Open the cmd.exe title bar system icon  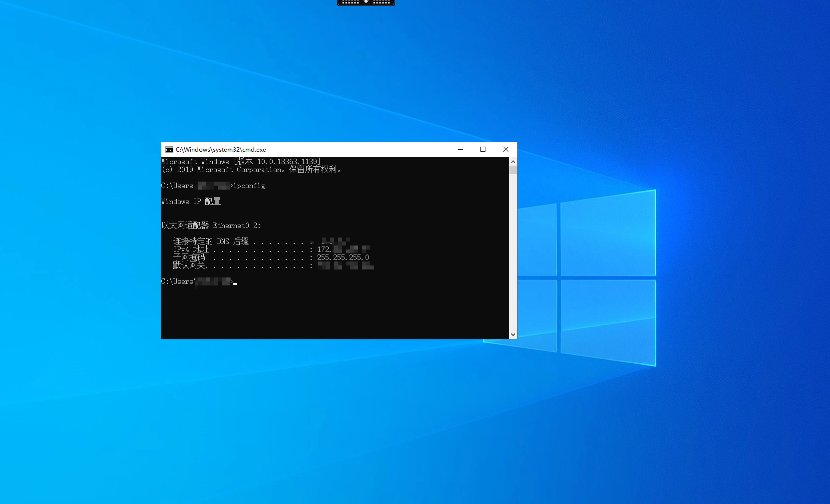point(169,150)
